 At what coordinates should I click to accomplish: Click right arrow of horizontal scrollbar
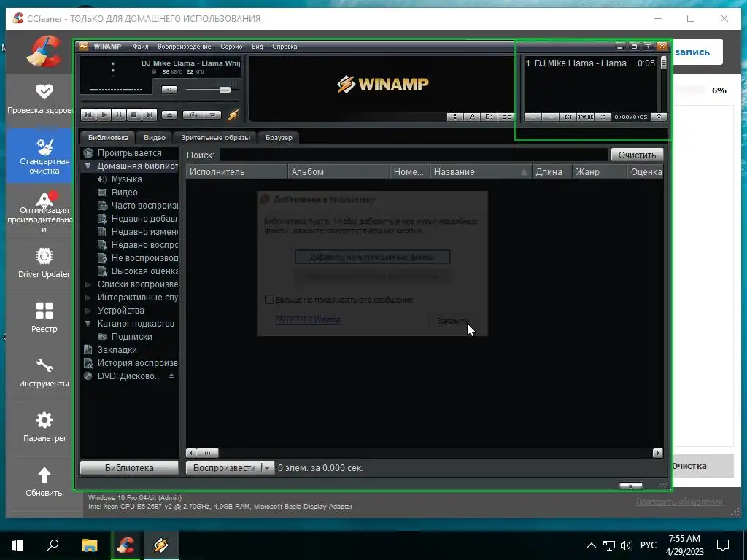(x=658, y=453)
